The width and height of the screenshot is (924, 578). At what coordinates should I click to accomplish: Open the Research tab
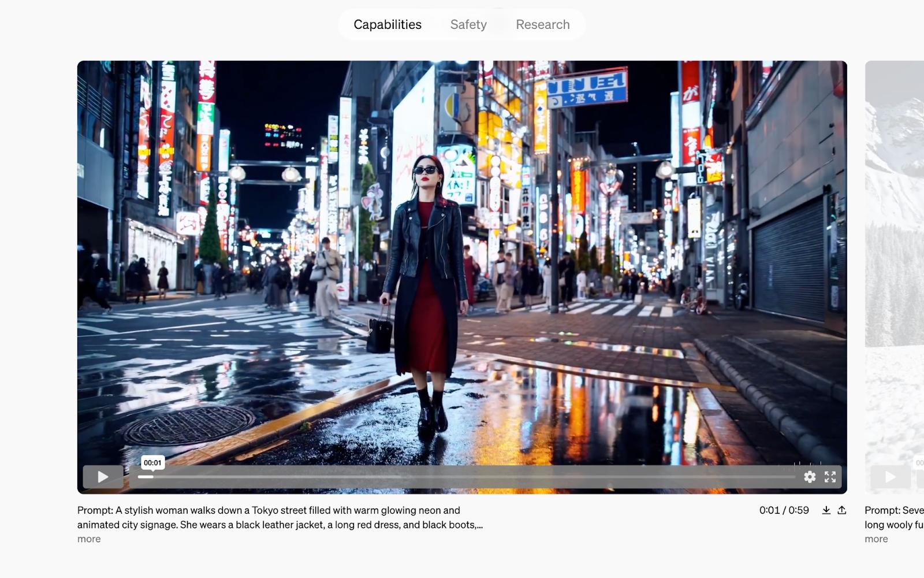coord(542,24)
